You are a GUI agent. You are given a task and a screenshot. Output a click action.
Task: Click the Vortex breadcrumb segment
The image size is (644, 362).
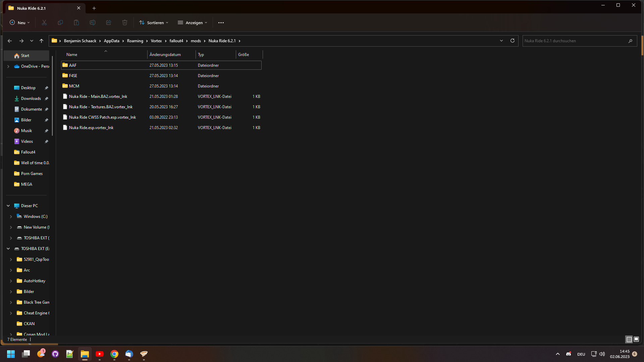[x=156, y=41]
